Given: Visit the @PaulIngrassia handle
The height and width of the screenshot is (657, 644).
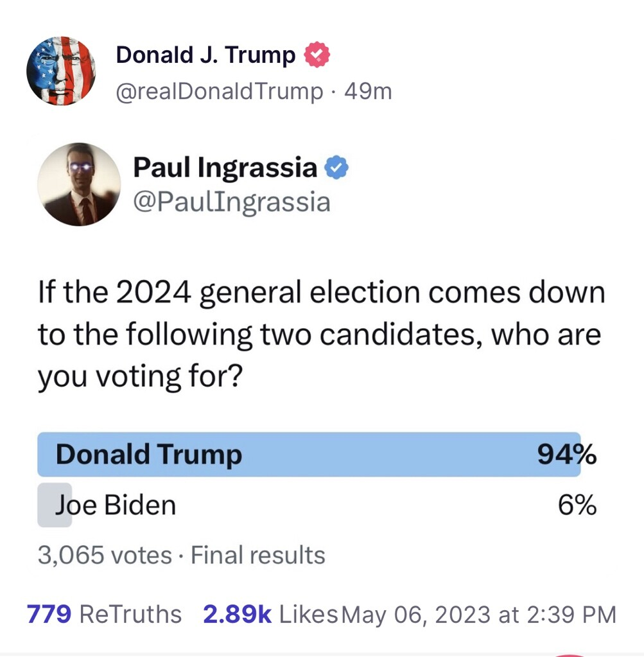Looking at the screenshot, I should click(x=231, y=202).
